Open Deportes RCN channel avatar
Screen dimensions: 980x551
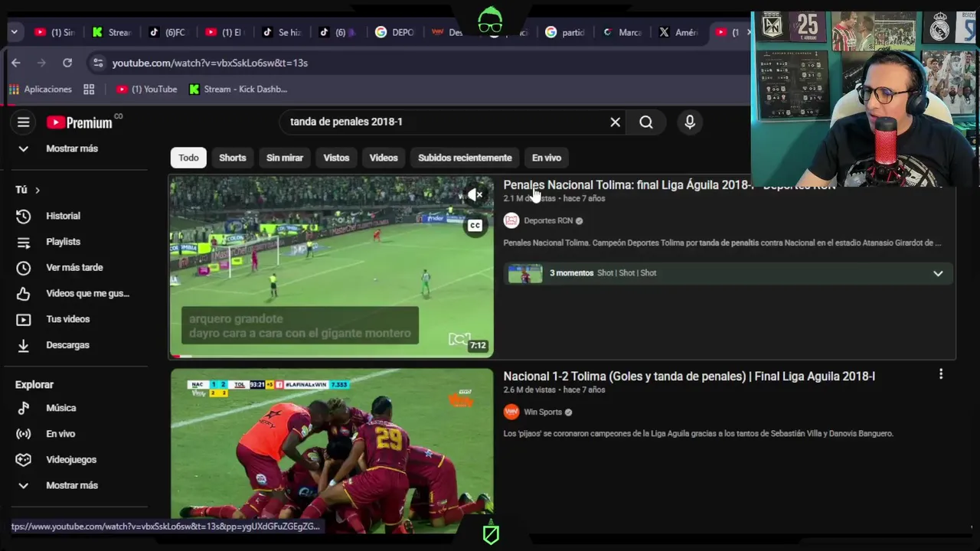pyautogui.click(x=511, y=220)
